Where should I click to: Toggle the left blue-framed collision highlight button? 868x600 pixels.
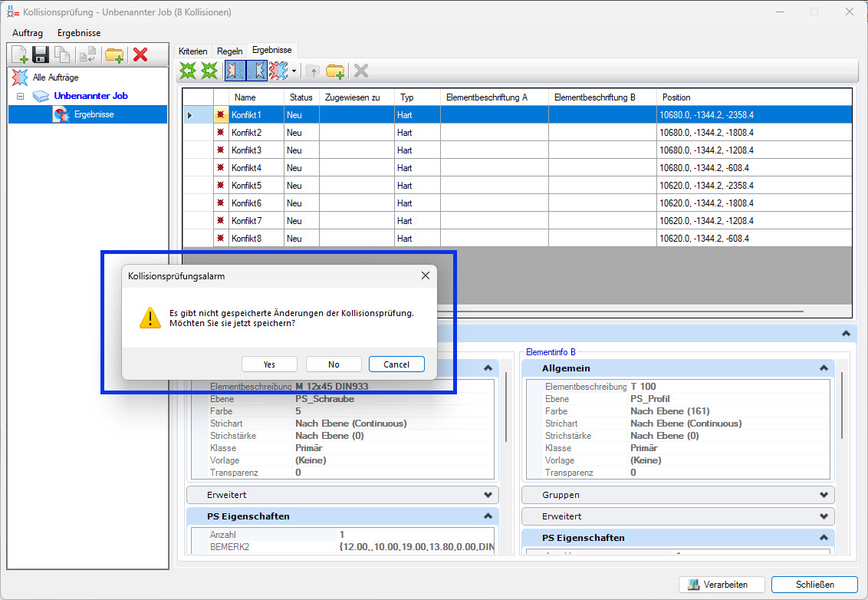click(x=235, y=71)
